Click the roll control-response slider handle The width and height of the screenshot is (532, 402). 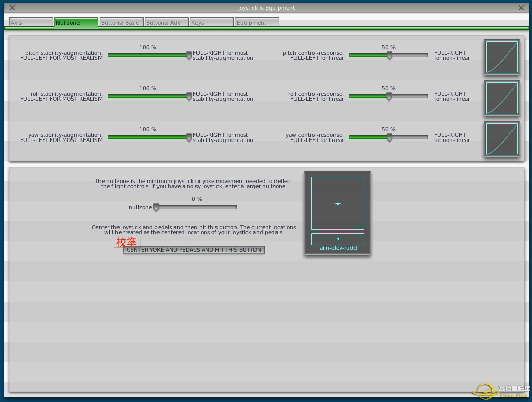pos(389,97)
